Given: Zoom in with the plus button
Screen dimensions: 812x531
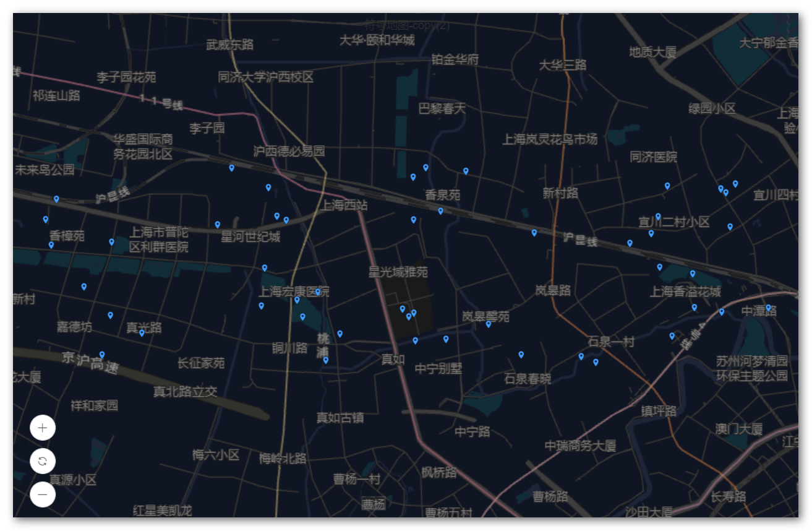Looking at the screenshot, I should [43, 428].
